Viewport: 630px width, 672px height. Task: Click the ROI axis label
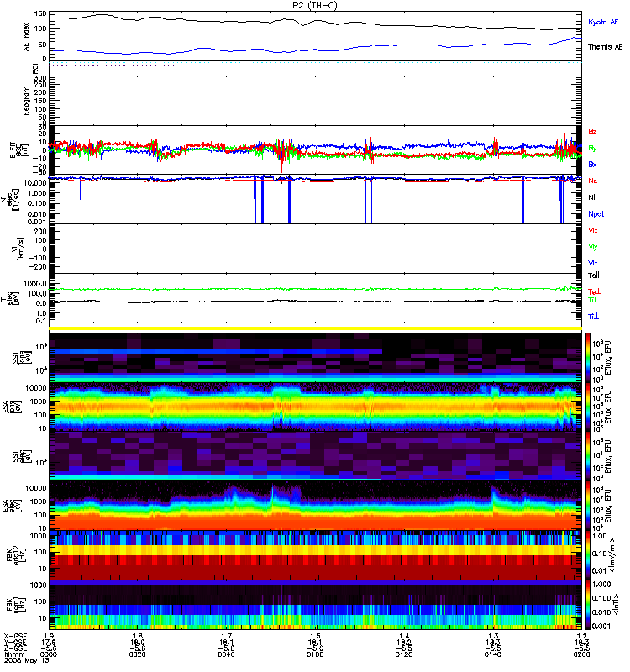click(x=36, y=68)
